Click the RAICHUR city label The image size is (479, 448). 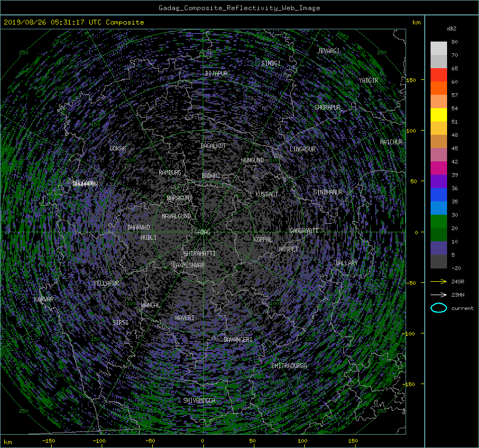coord(391,142)
